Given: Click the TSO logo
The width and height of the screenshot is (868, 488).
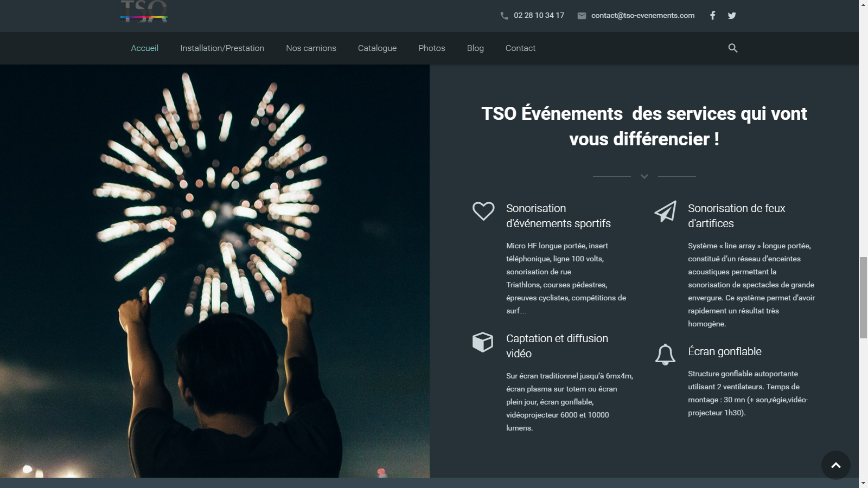Looking at the screenshot, I should [144, 11].
